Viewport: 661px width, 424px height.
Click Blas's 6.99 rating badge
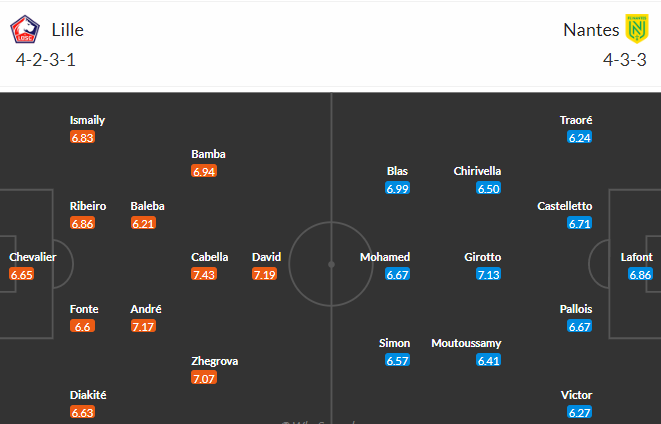[x=397, y=188]
